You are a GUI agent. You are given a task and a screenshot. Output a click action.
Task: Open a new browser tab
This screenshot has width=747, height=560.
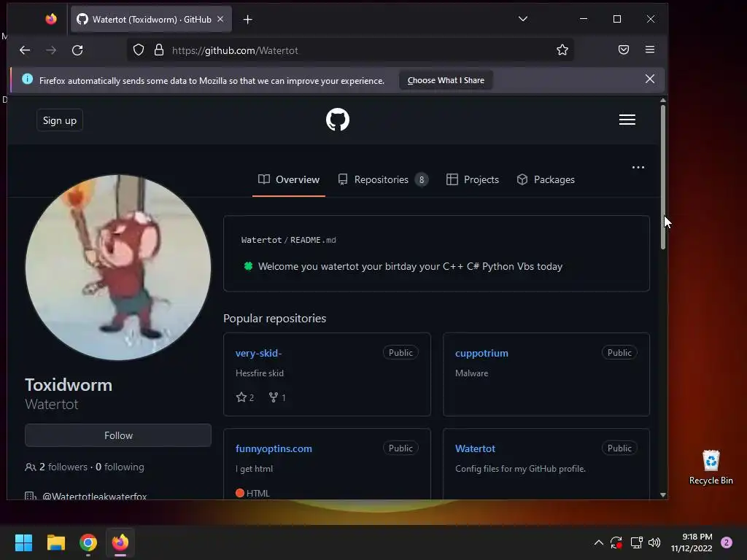click(247, 20)
